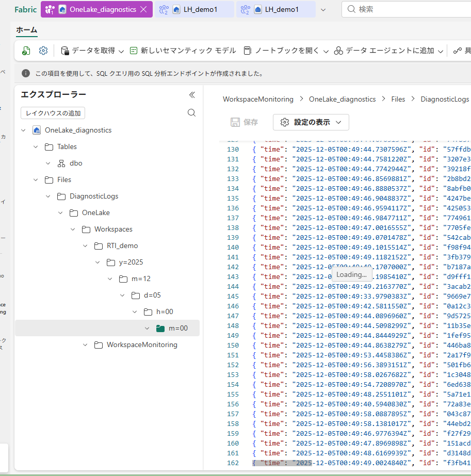471x476 pixels.
Task: Select the m=12 folder
Action: click(141, 278)
